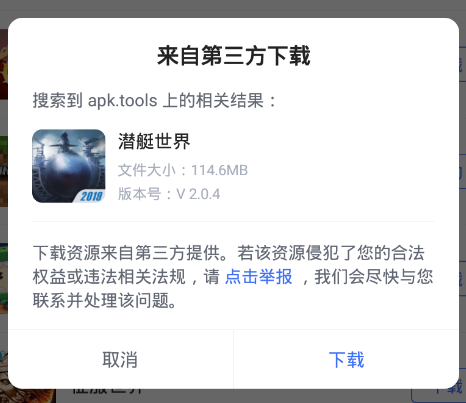
Task: Select the 潜艇世界 app name text
Action: pos(154,141)
